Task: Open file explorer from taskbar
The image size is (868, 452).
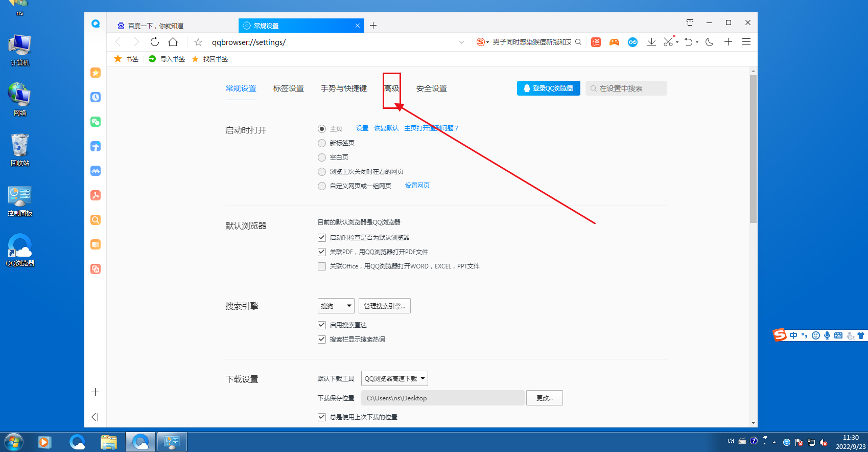Action: (x=109, y=442)
